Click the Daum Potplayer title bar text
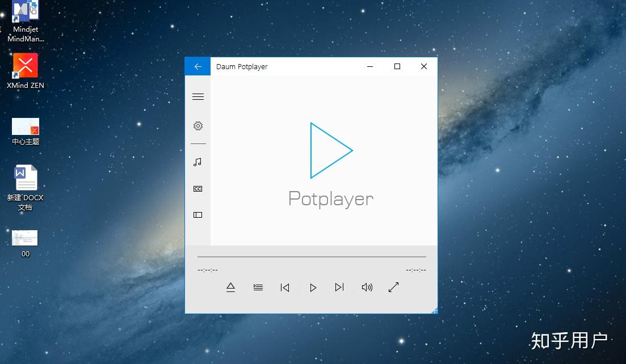This screenshot has height=364, width=626. pyautogui.click(x=242, y=66)
